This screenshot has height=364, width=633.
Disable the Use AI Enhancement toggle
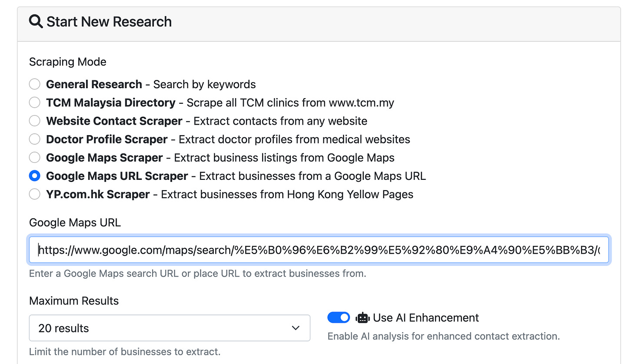(x=339, y=318)
